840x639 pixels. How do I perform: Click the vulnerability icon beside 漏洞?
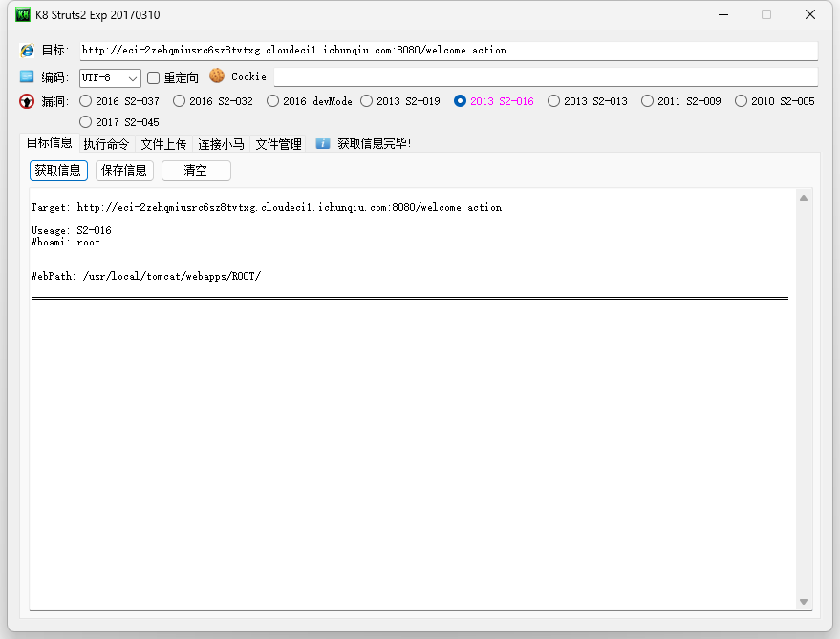coord(26,100)
